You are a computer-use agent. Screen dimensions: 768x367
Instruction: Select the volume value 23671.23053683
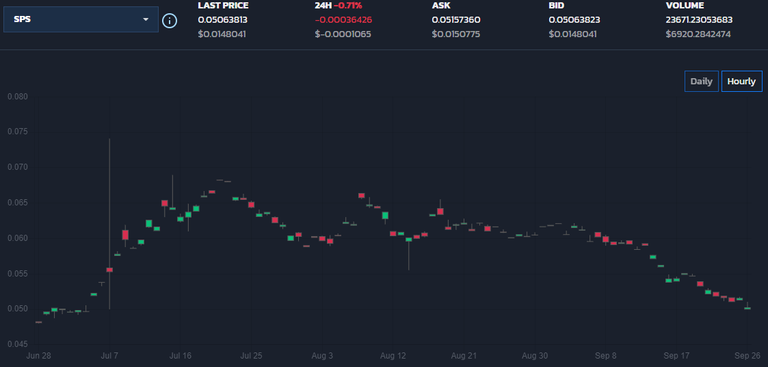pos(699,20)
